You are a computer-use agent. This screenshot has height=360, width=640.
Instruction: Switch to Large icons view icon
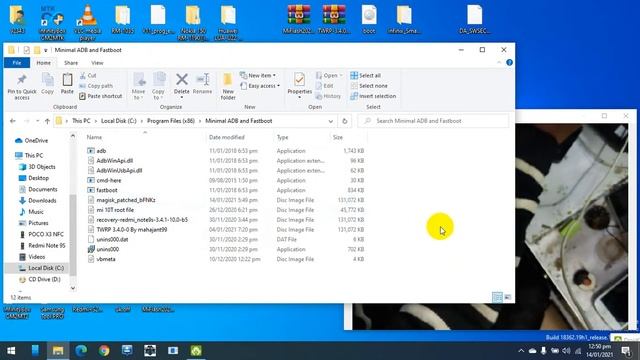point(507,297)
